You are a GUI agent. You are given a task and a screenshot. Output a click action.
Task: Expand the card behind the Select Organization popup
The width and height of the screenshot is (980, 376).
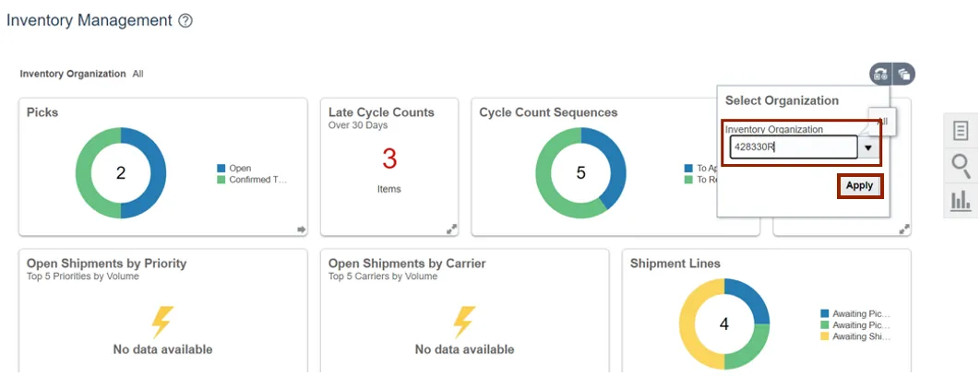[904, 229]
